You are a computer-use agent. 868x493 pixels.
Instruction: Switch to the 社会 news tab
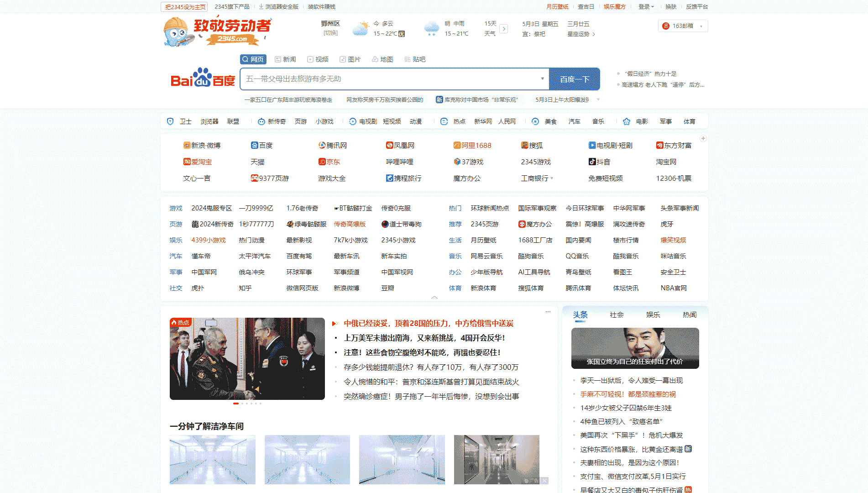pyautogui.click(x=617, y=315)
